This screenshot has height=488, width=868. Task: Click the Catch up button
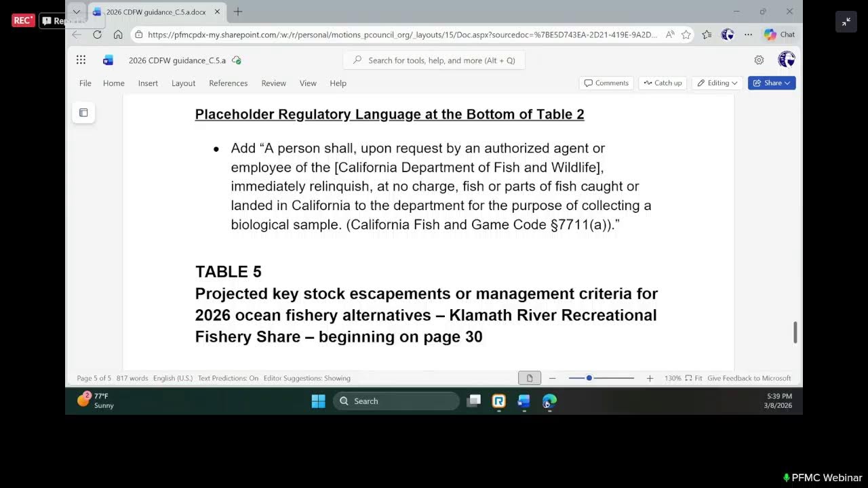[663, 83]
